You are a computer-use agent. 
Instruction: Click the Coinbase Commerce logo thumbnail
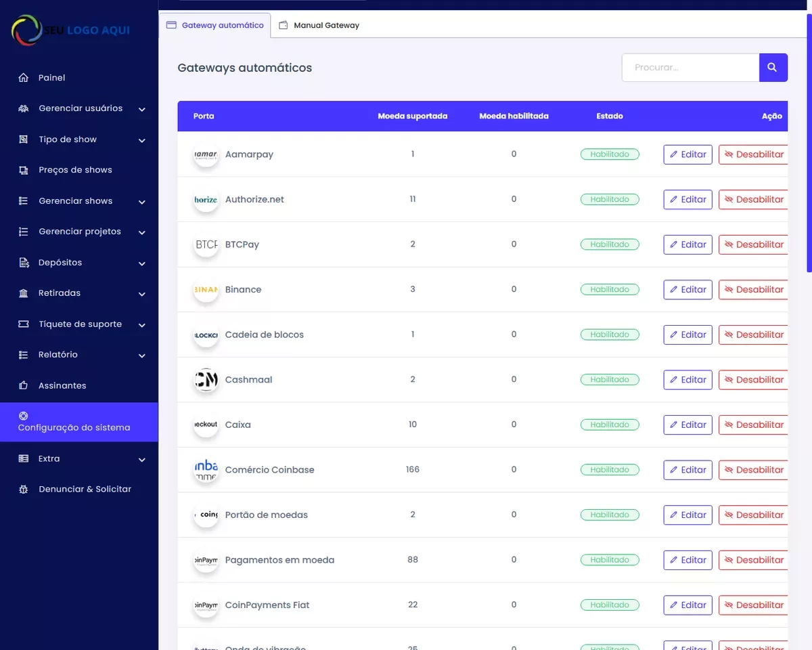click(206, 470)
